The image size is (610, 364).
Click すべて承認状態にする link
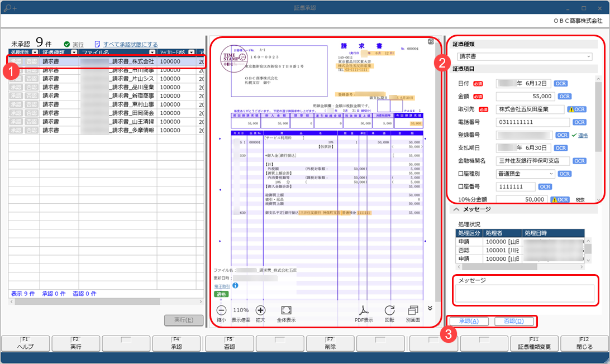point(130,44)
